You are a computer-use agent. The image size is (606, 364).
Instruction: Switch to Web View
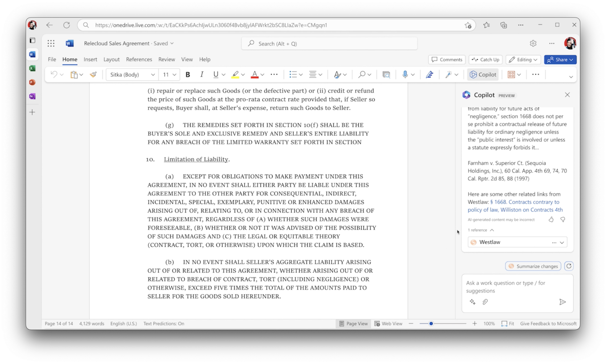388,323
